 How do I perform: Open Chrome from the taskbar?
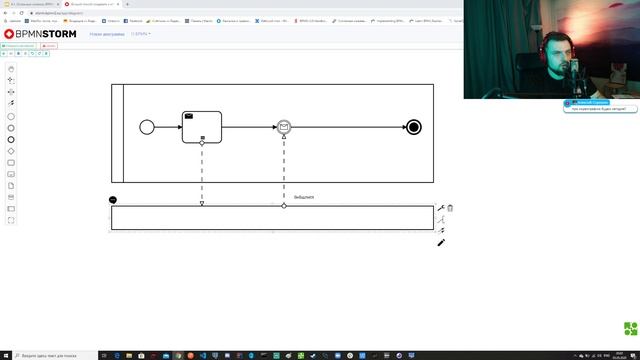coord(178,356)
